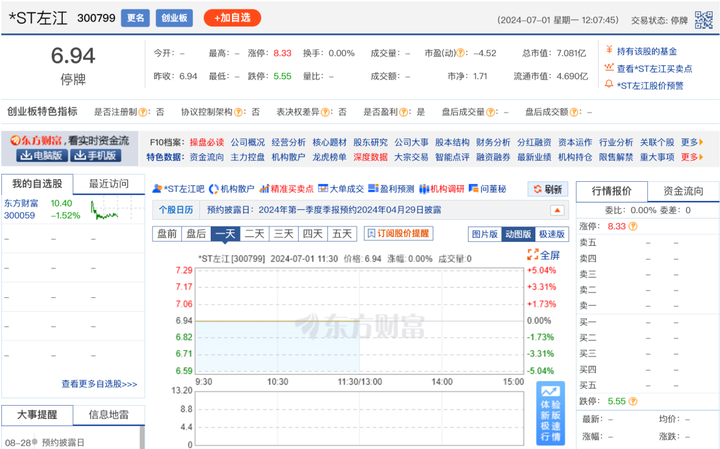
Task: Click 订阅股价提醒 button
Action: [399, 233]
